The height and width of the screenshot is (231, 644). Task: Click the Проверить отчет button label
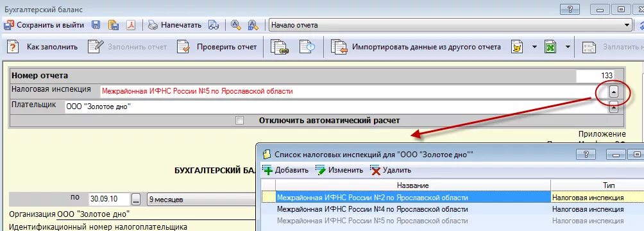226,47
